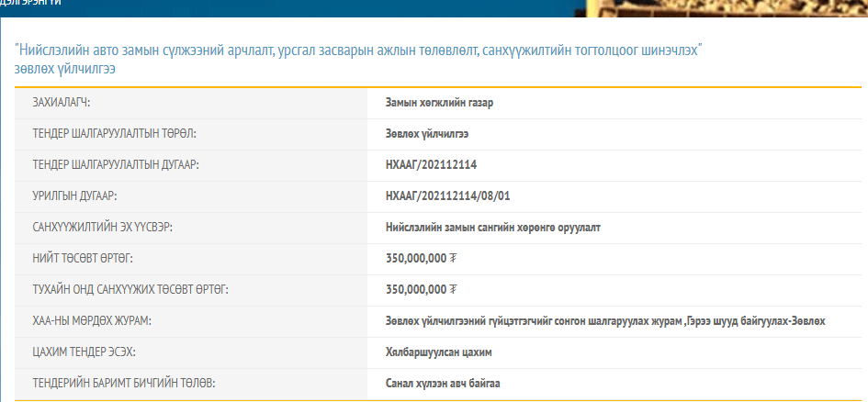Click the ДЭЛГЭРЭНГҮЙ header tab
The width and height of the screenshot is (868, 402).
coord(32,4)
